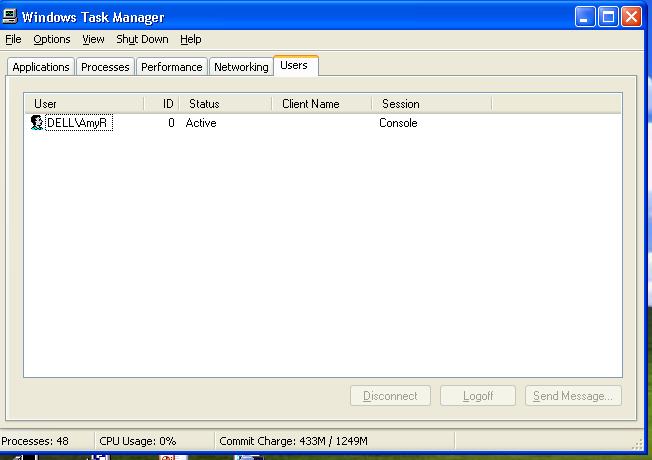
Task: Click the user icon beside DELL\AmyR
Action: pos(37,123)
